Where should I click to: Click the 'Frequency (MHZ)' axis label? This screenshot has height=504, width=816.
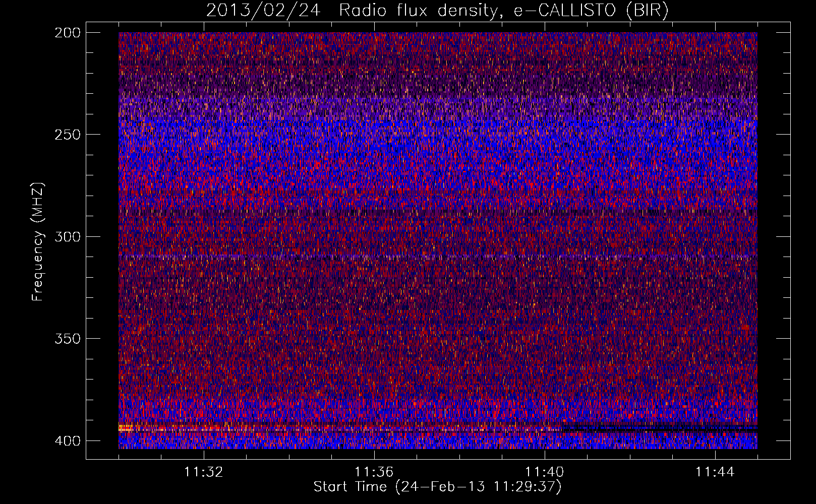click(x=38, y=242)
